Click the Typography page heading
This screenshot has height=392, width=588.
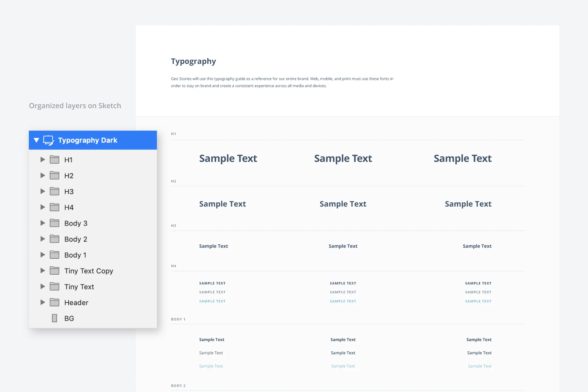coord(193,61)
